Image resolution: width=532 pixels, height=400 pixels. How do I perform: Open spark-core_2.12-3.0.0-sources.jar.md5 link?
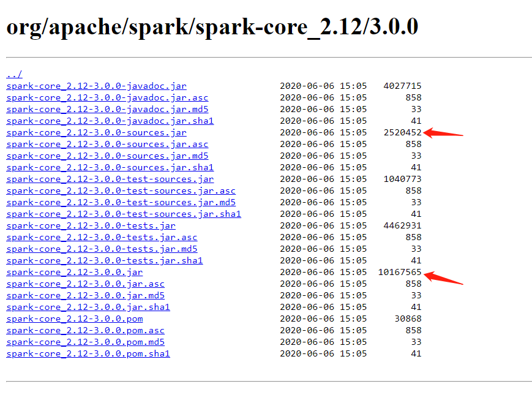click(x=107, y=156)
